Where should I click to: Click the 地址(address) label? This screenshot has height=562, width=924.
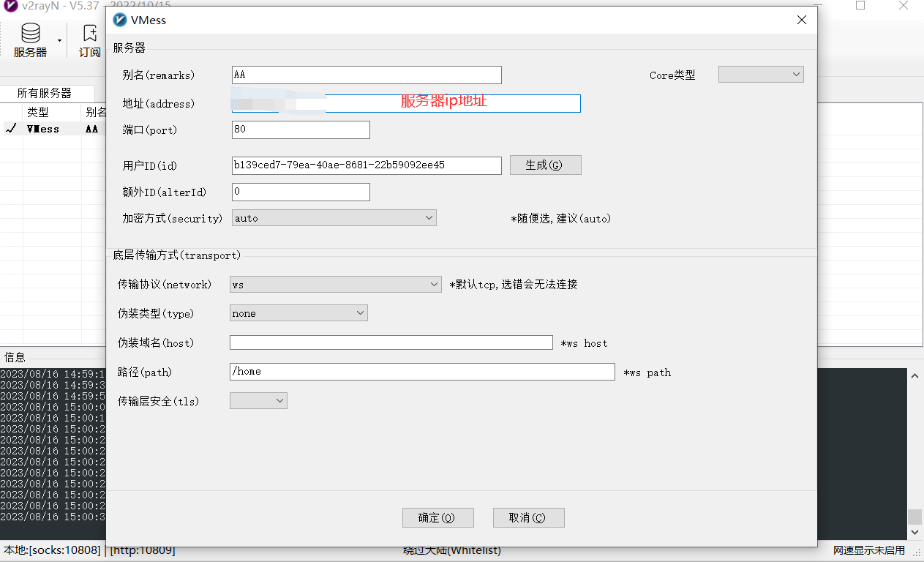click(159, 104)
